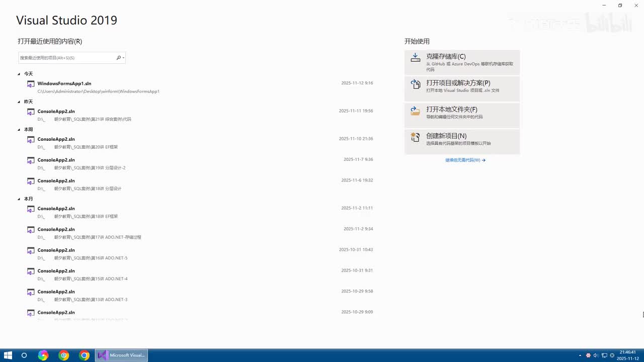Image resolution: width=644 pixels, height=362 pixels.
Task: Collapse the 本月 group
Action: click(x=19, y=199)
